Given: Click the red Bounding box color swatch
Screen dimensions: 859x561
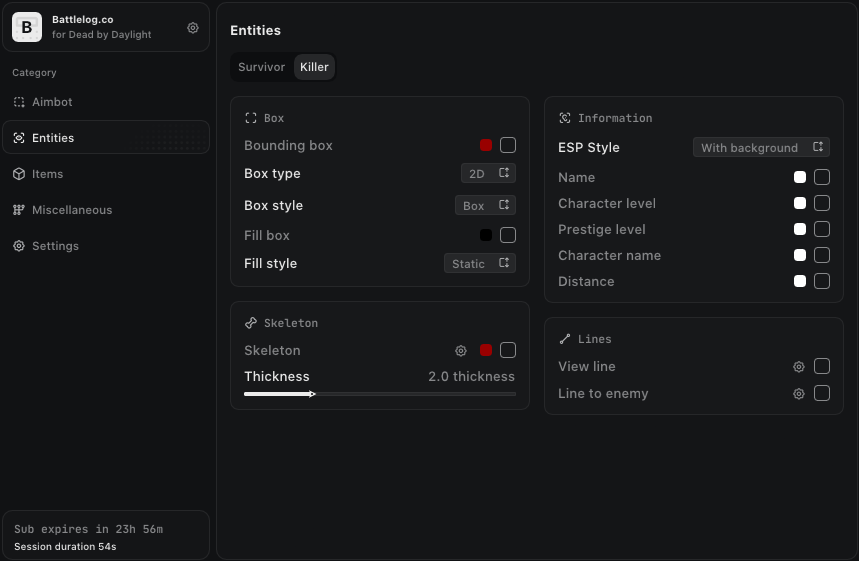Looking at the screenshot, I should [x=486, y=145].
